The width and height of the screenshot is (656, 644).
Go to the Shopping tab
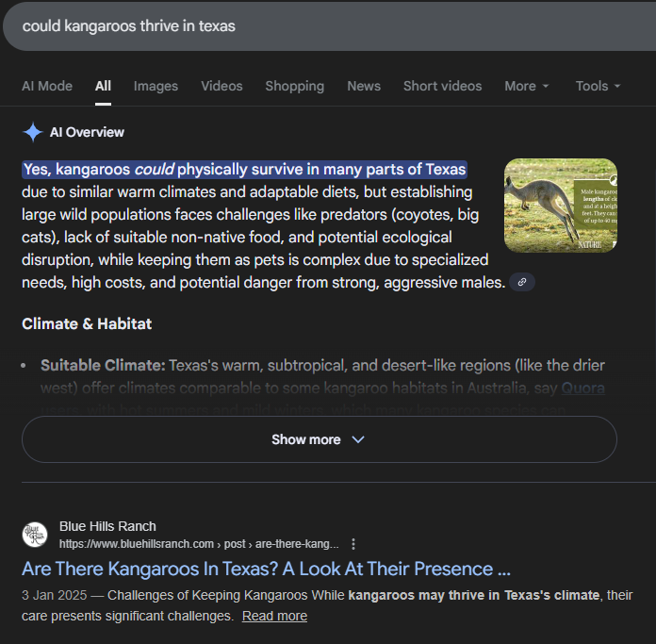click(294, 86)
